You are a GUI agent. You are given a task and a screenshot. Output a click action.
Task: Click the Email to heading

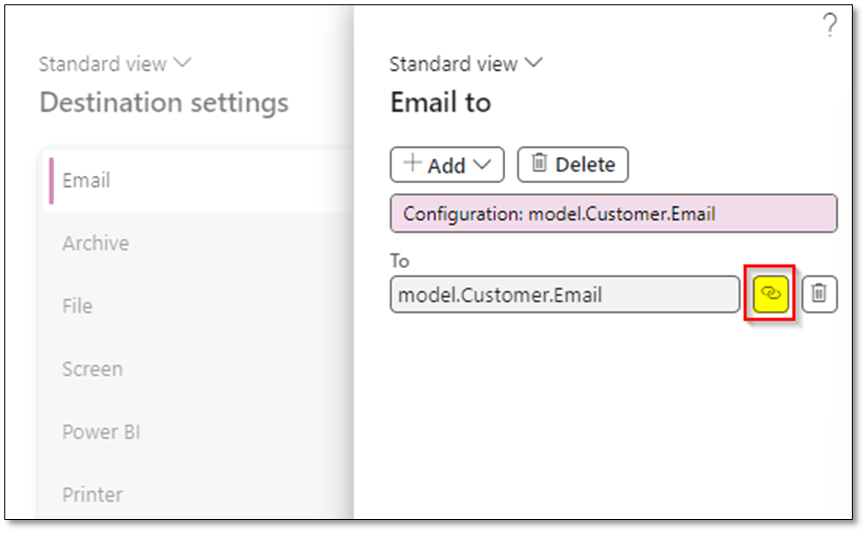pyautogui.click(x=440, y=102)
